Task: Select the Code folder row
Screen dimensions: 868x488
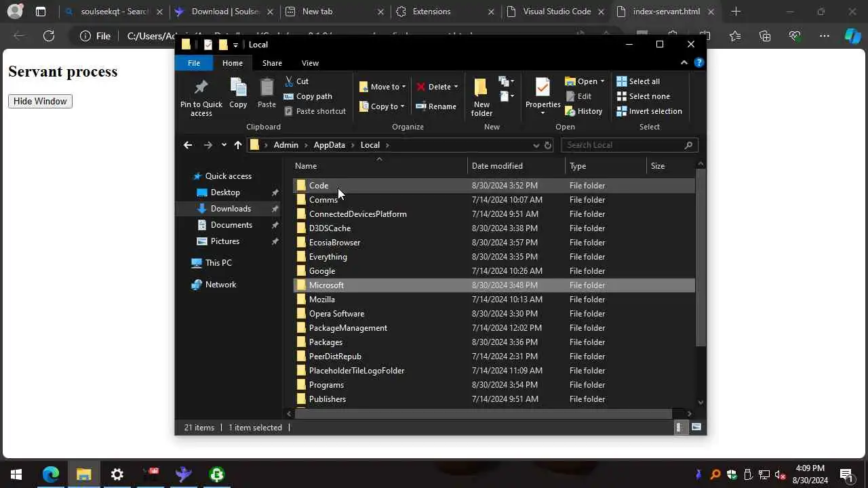Action: click(x=494, y=186)
